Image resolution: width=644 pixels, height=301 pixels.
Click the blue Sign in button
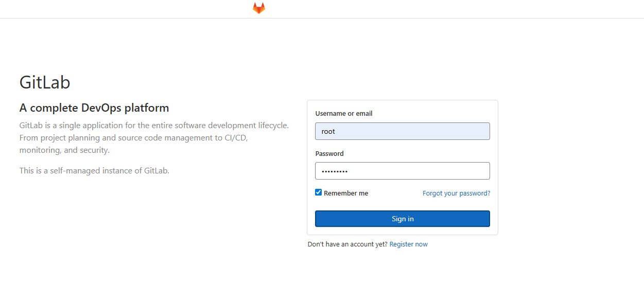click(403, 219)
